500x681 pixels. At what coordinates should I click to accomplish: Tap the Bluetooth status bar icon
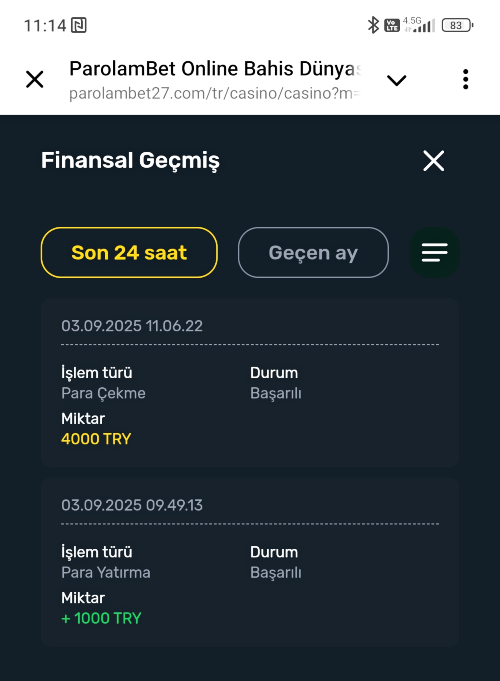tap(373, 25)
